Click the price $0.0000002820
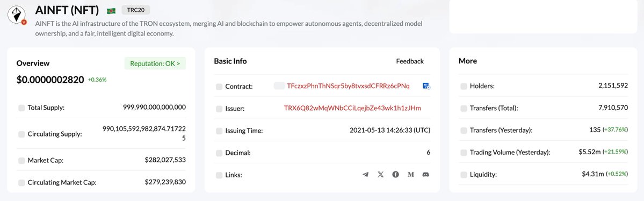Viewport: 644px width, 201px height. pyautogui.click(x=50, y=80)
